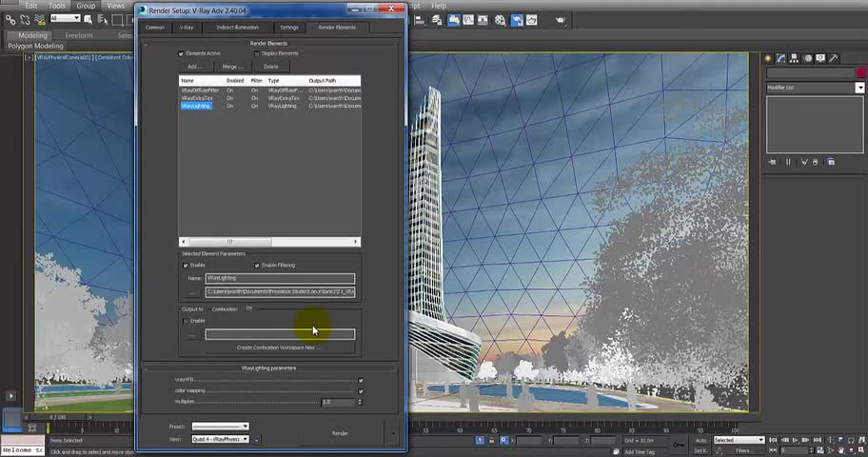Enable the Display Elements checkbox
Image resolution: width=868 pixels, height=457 pixels.
[257, 53]
